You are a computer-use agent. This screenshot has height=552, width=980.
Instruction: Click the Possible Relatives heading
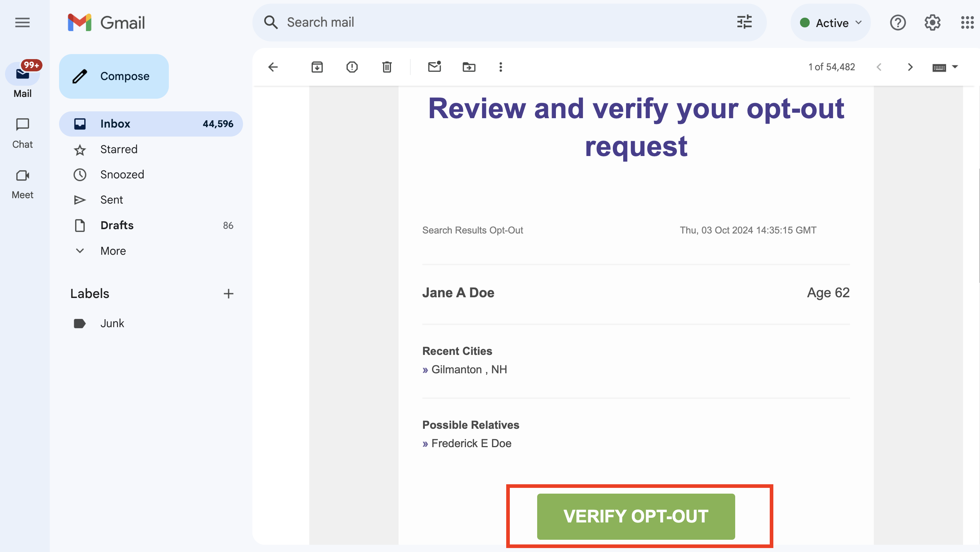point(471,424)
